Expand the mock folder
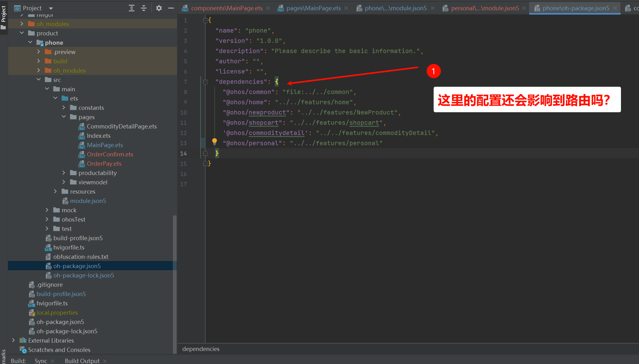 47,210
